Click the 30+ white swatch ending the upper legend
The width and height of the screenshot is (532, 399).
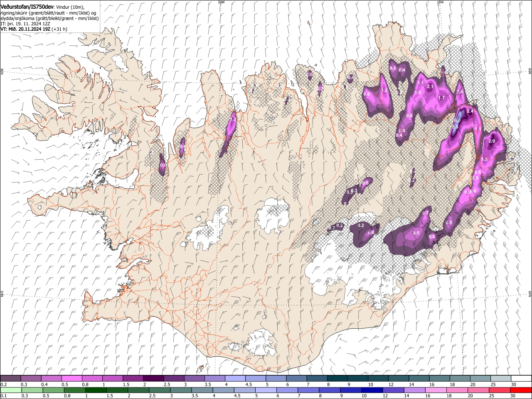521,379
